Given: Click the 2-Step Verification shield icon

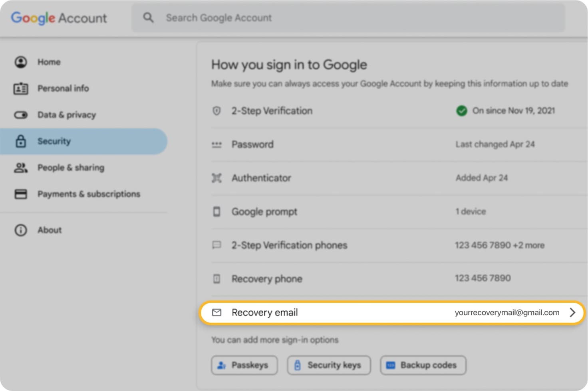Looking at the screenshot, I should click(x=217, y=111).
